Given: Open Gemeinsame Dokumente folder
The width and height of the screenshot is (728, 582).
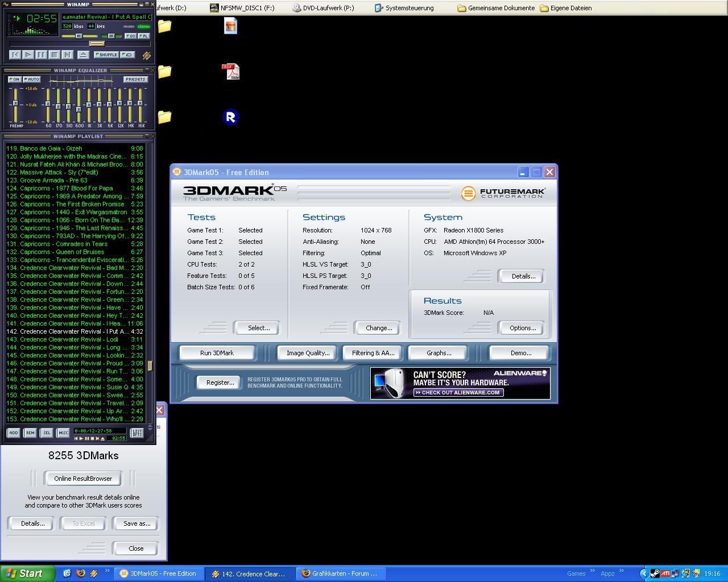Looking at the screenshot, I should [496, 8].
